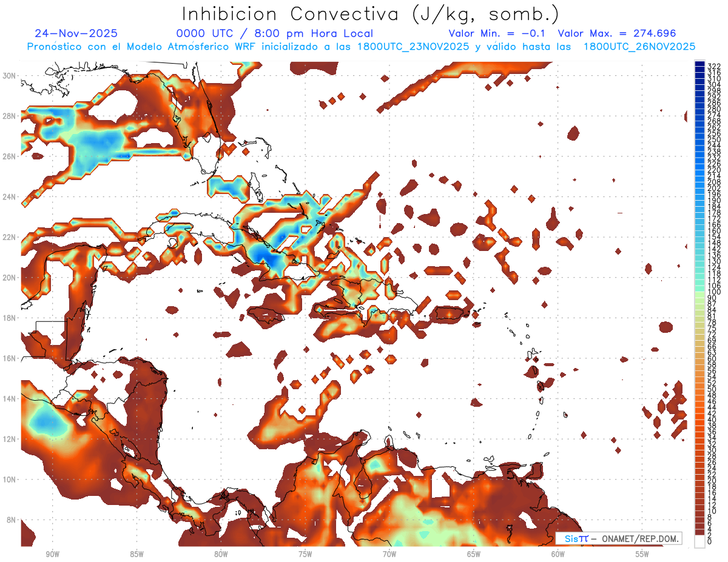The height and width of the screenshot is (562, 728).
Task: Click the "SisTT - ONAMET/REP.DOM." credit box
Action: [619, 538]
